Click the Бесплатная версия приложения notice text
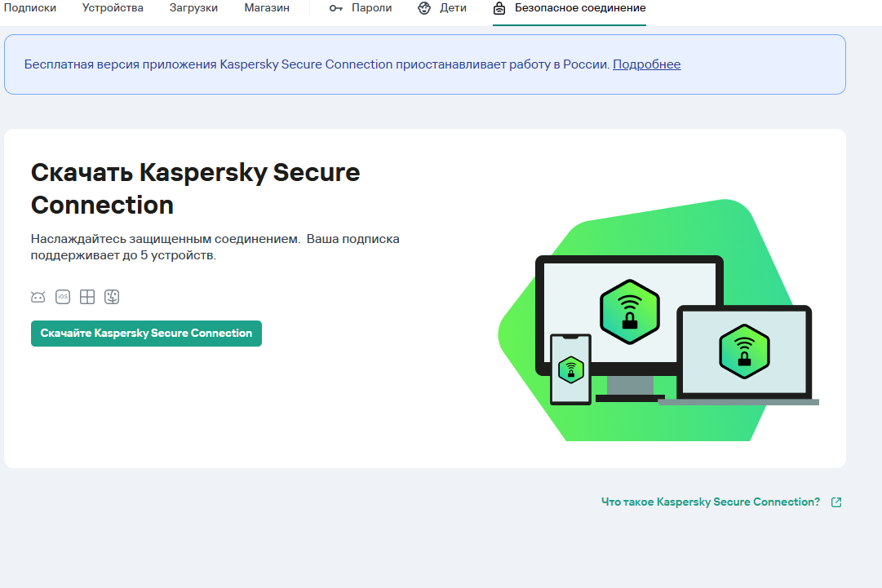This screenshot has width=882, height=588. 317,64
